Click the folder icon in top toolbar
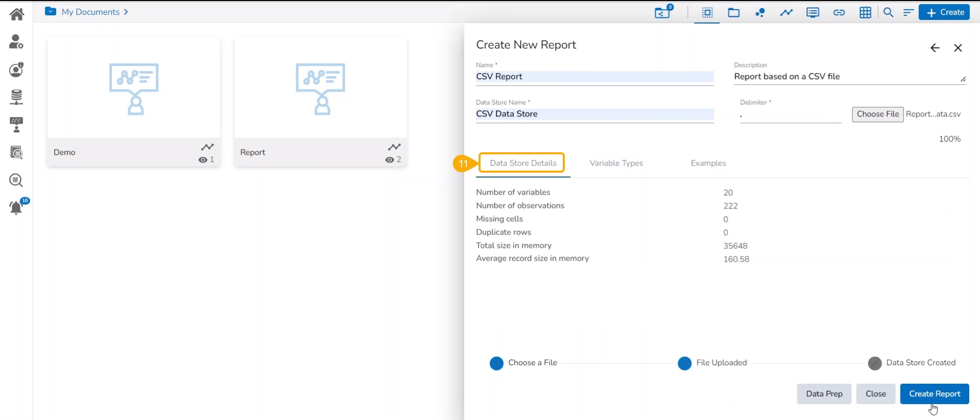980x420 pixels. tap(734, 13)
